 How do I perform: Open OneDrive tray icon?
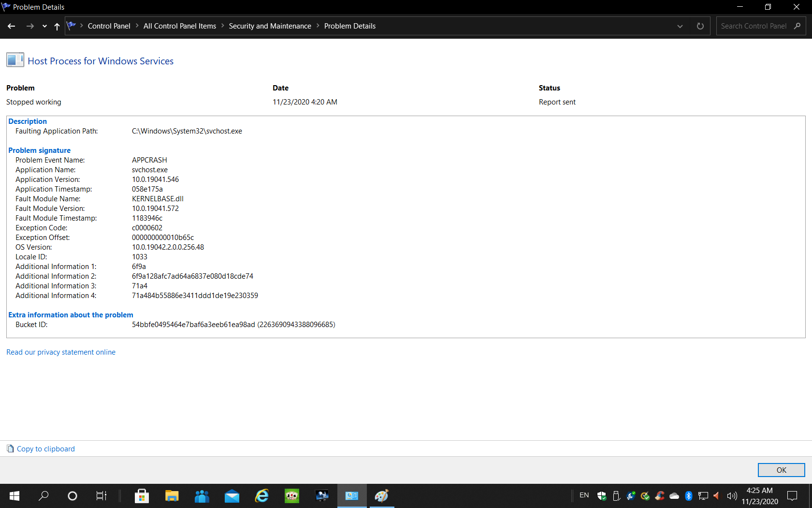click(674, 496)
